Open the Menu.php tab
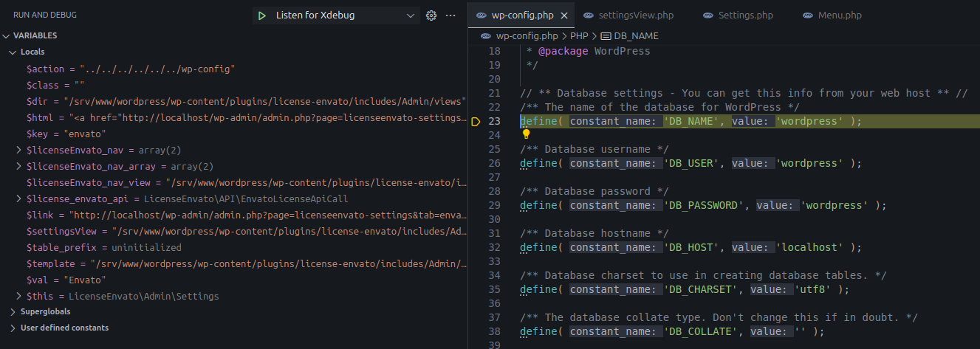This screenshot has height=349, width=980. click(x=832, y=15)
